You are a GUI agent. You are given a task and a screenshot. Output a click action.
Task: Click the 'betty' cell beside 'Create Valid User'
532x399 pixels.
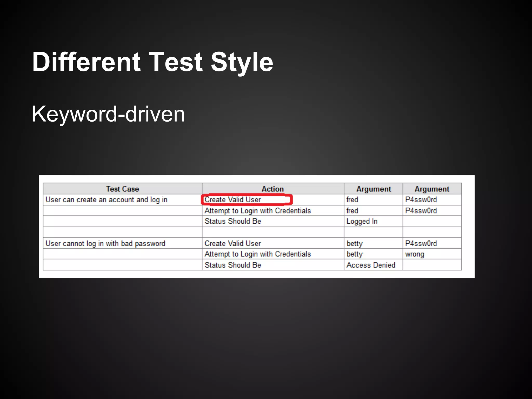click(354, 243)
